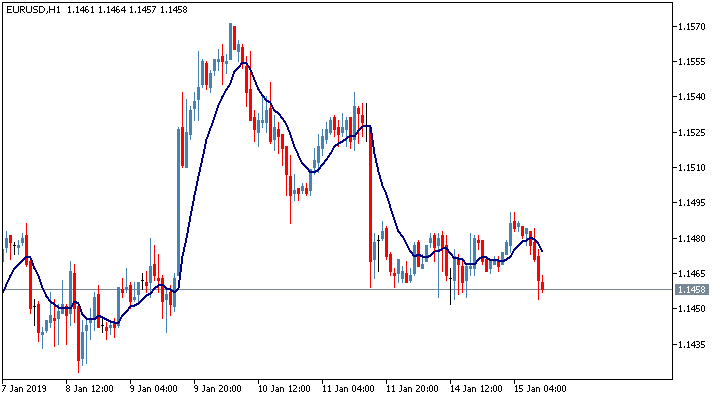Click the current price label 1.1458
This screenshot has height=400, width=720.
point(692,290)
